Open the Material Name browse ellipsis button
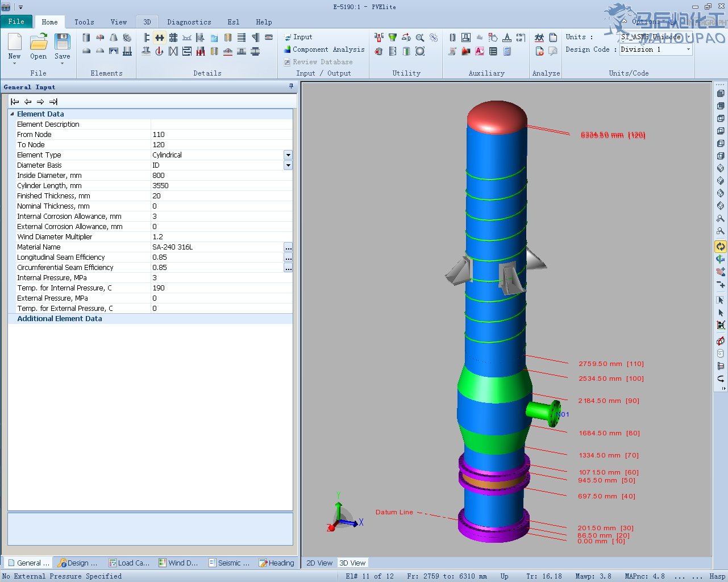728x582 pixels. 288,247
